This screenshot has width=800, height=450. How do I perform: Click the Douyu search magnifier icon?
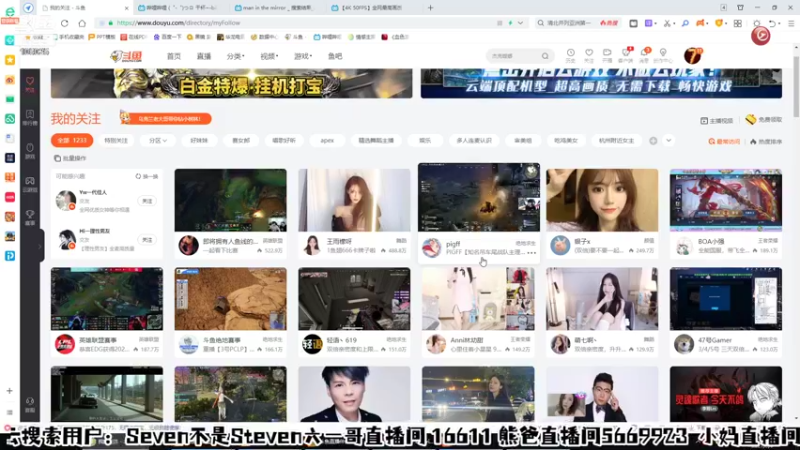tap(545, 56)
